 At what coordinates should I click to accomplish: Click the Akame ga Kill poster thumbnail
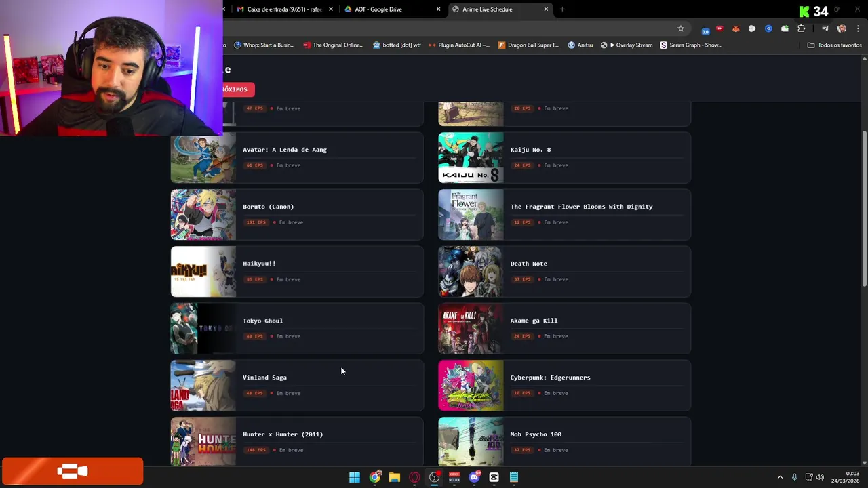point(471,329)
